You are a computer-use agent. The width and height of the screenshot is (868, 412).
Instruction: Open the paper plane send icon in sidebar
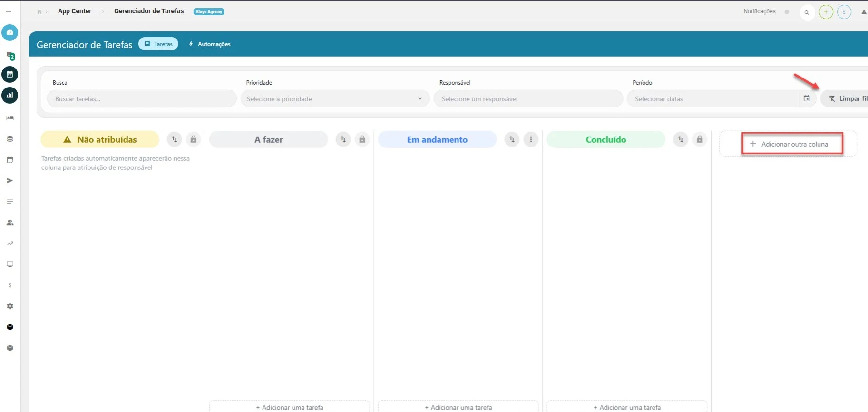click(x=10, y=181)
